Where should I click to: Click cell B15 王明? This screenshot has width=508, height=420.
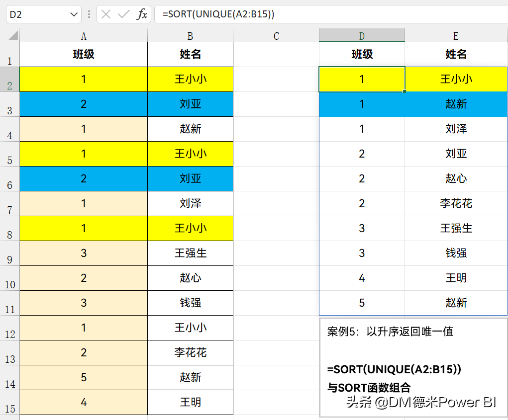coord(190,403)
